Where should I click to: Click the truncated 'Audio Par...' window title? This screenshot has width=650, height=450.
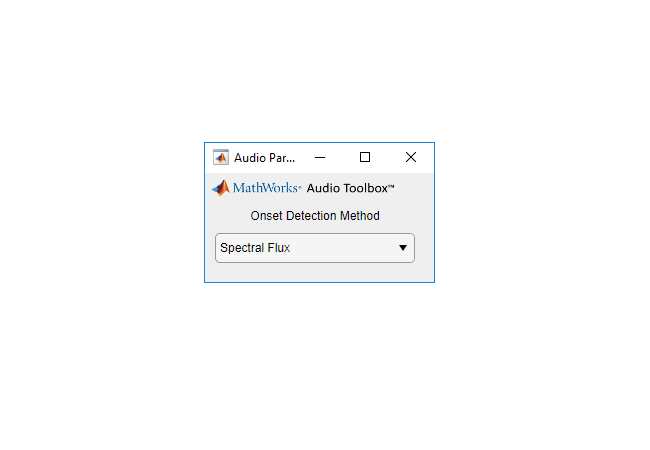(264, 158)
